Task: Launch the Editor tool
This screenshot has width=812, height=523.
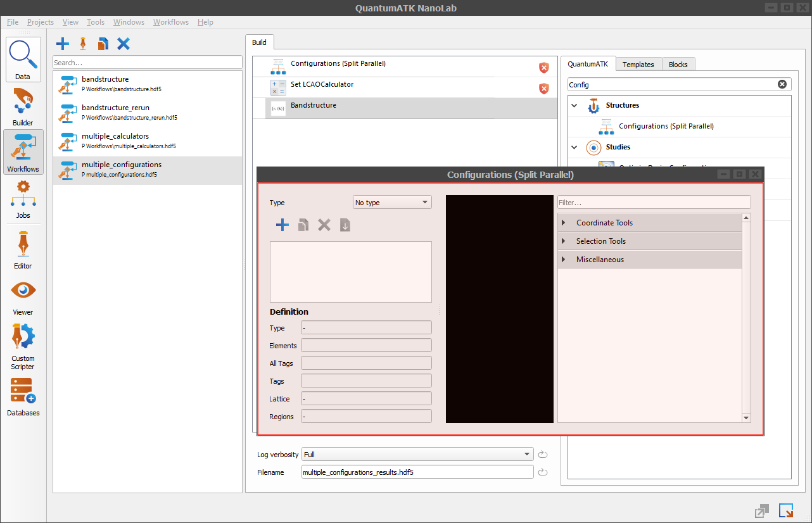Action: (23, 249)
